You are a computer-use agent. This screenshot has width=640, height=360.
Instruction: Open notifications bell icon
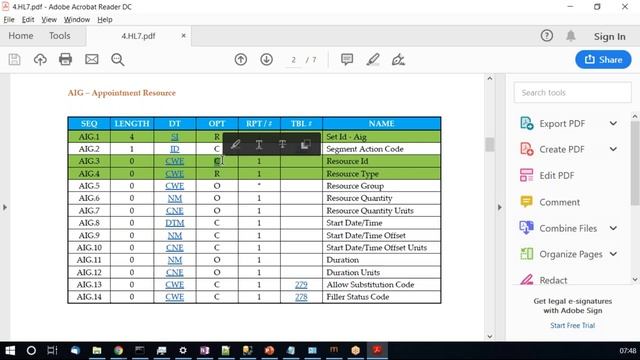[571, 36]
